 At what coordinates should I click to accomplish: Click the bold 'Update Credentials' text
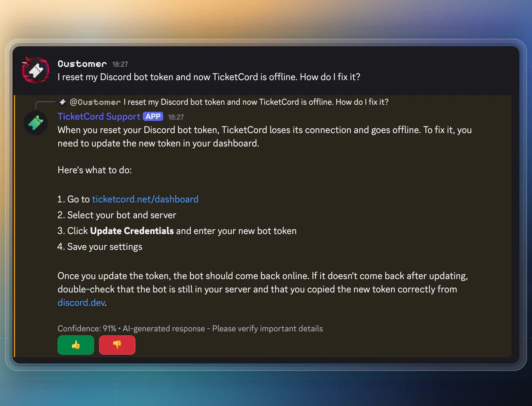(132, 231)
